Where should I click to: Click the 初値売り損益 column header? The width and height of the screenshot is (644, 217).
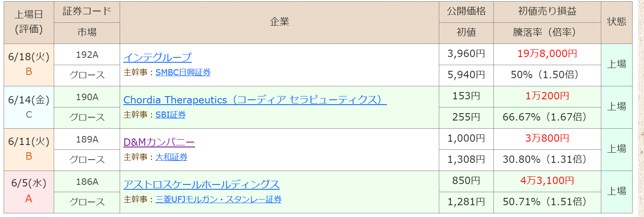coord(547,12)
